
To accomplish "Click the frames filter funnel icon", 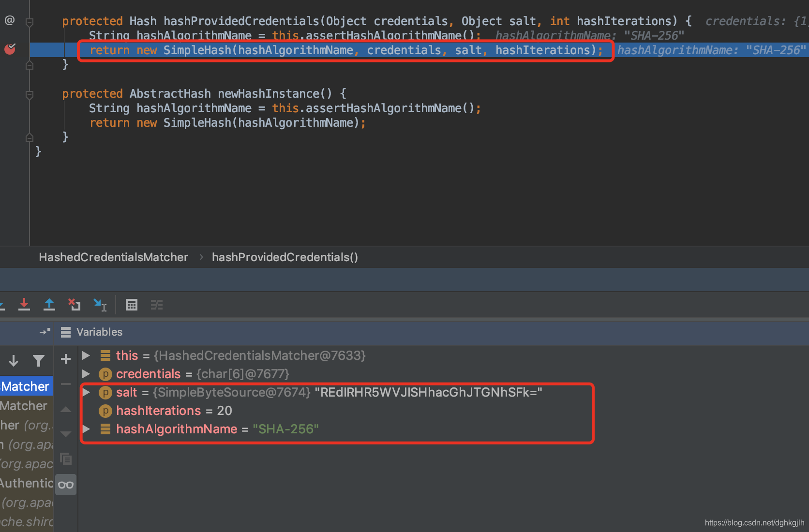I will click(39, 360).
